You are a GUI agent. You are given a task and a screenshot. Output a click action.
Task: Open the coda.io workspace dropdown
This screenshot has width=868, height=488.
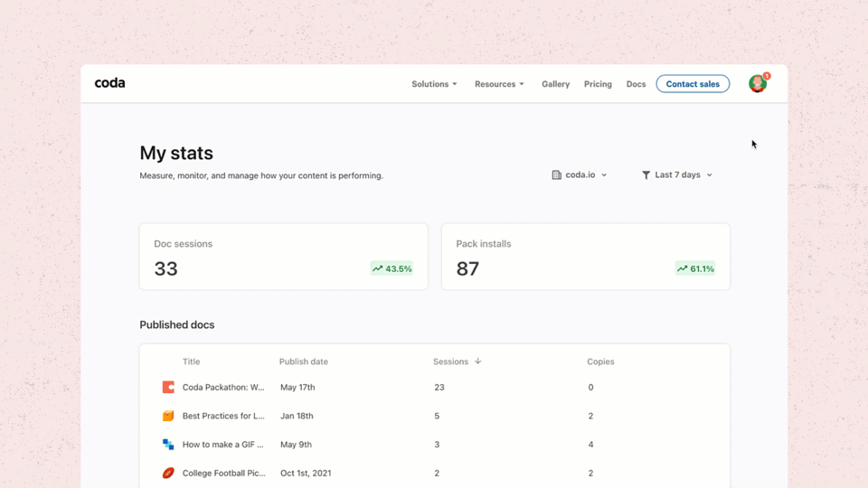[580, 174]
